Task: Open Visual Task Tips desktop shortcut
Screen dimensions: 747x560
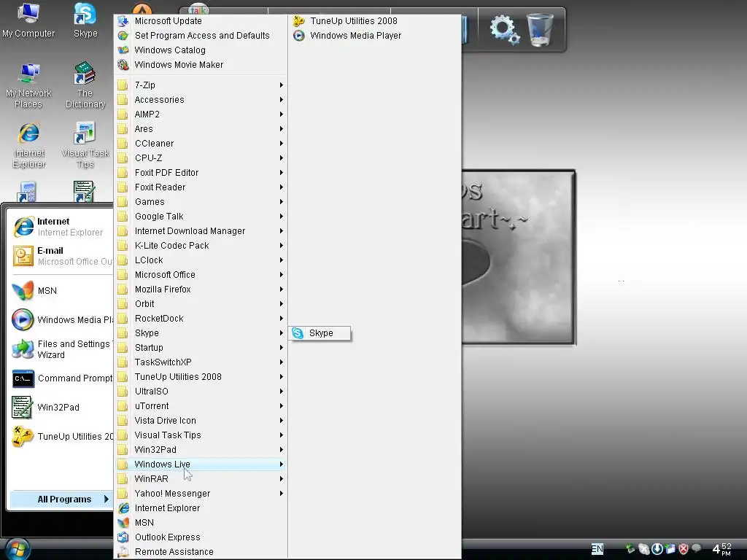Action: pyautogui.click(x=85, y=146)
